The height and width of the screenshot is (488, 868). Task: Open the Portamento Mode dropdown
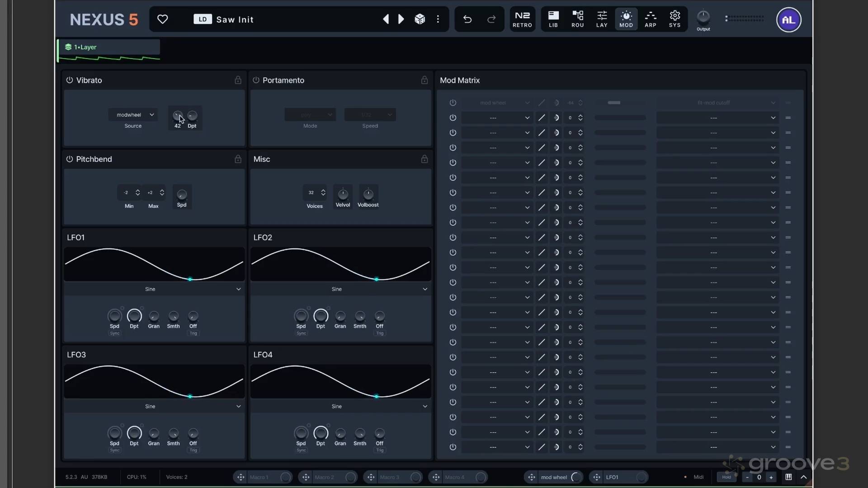310,115
